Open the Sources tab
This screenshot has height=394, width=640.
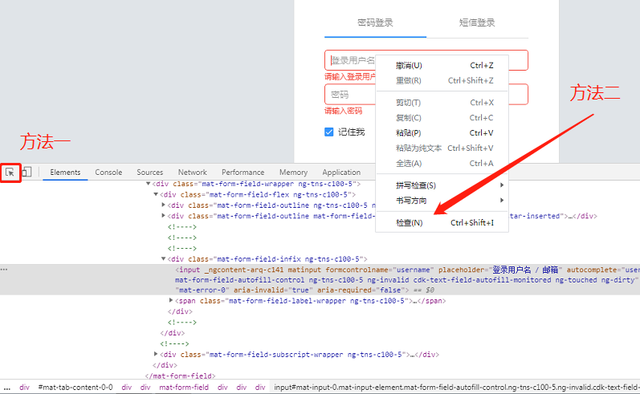[x=150, y=172]
